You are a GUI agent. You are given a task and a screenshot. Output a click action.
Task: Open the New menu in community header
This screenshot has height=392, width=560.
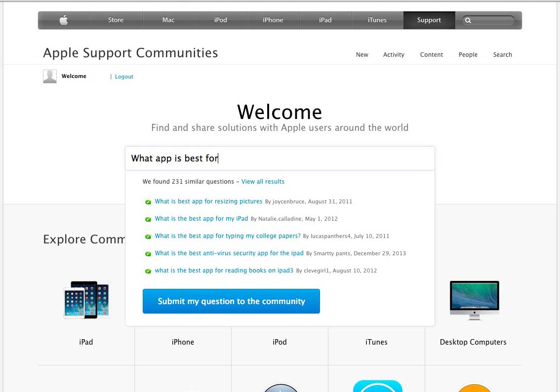click(362, 55)
